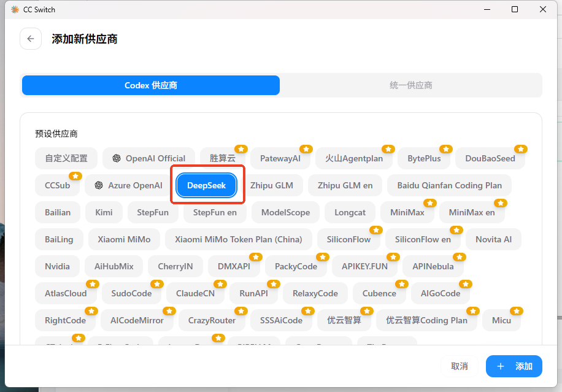Pick the RightCode preset
This screenshot has height=392, width=562.
point(65,320)
